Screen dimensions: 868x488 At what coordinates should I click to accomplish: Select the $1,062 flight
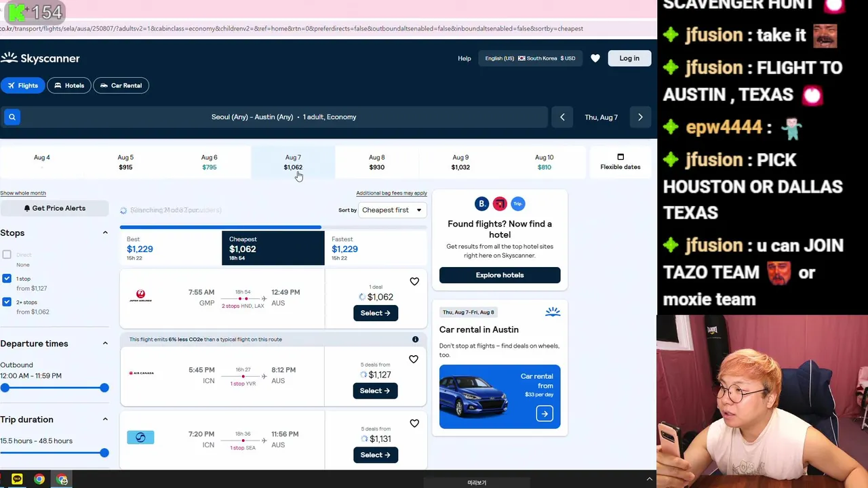click(x=375, y=313)
